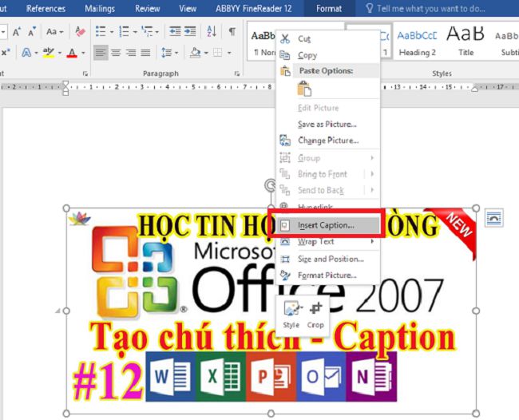Choose Cut from the context menu
519x420 pixels.
point(327,38)
